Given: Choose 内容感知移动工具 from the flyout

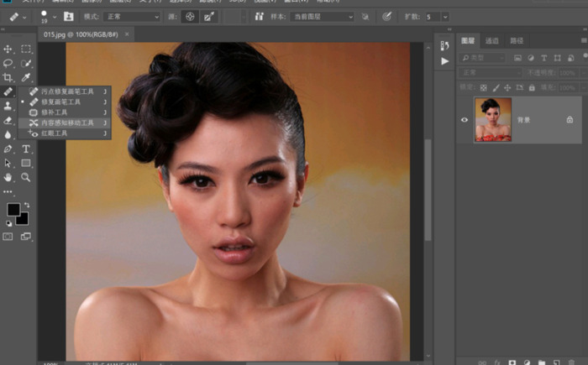Looking at the screenshot, I should (67, 123).
